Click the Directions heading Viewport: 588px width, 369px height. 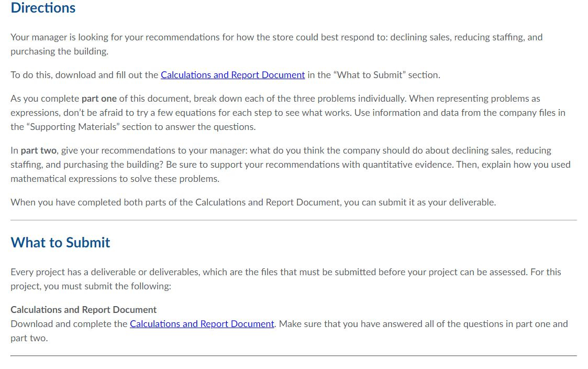(x=43, y=8)
